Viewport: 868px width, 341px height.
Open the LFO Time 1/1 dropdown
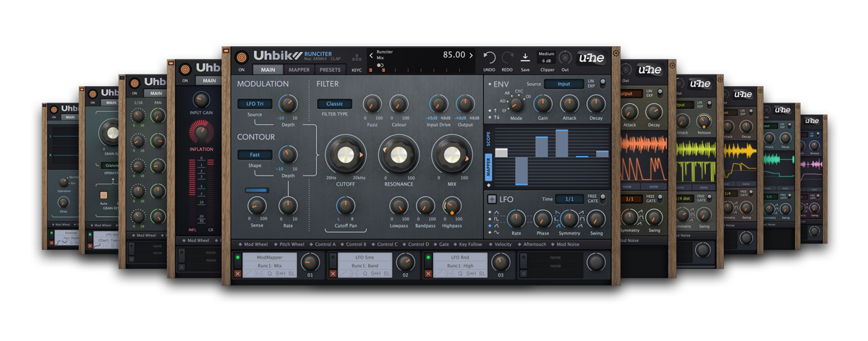[x=569, y=199]
